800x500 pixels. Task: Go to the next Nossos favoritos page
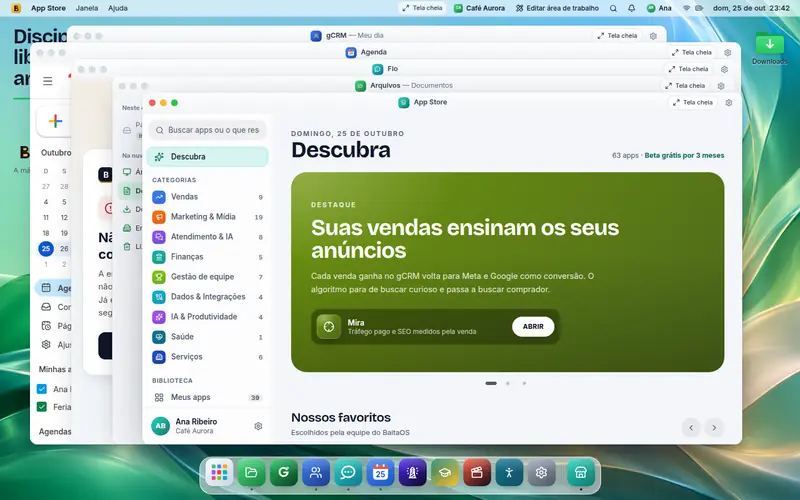point(714,428)
